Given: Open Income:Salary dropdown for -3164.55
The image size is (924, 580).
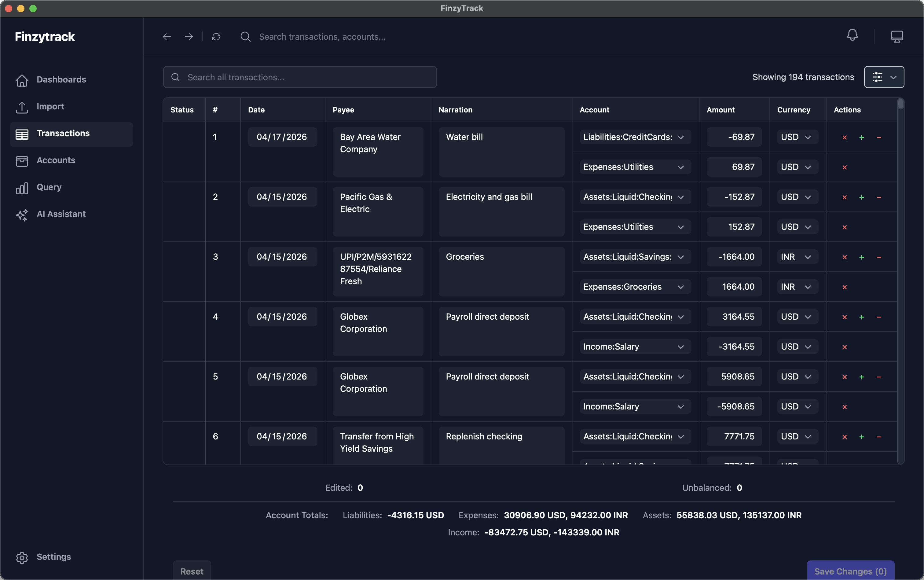Looking at the screenshot, I should [635, 347].
